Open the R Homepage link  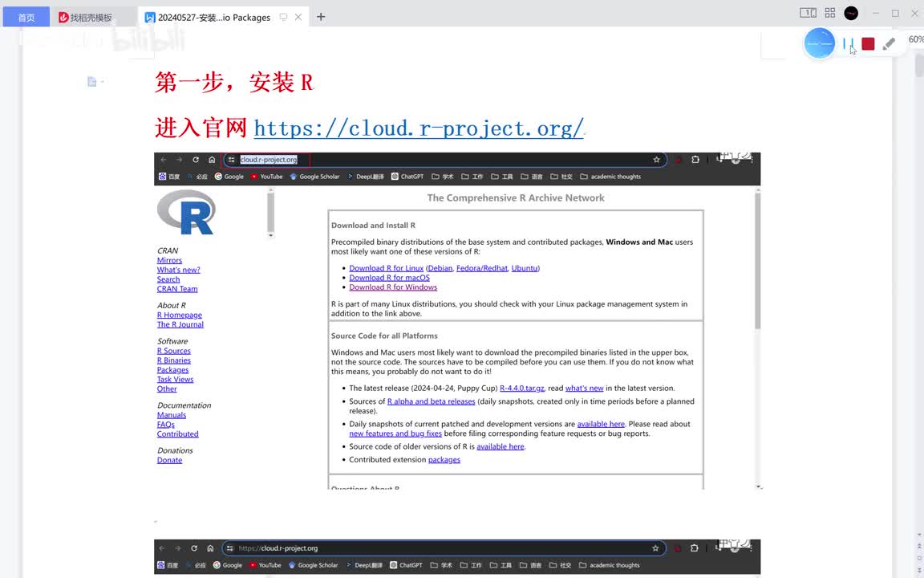(179, 315)
